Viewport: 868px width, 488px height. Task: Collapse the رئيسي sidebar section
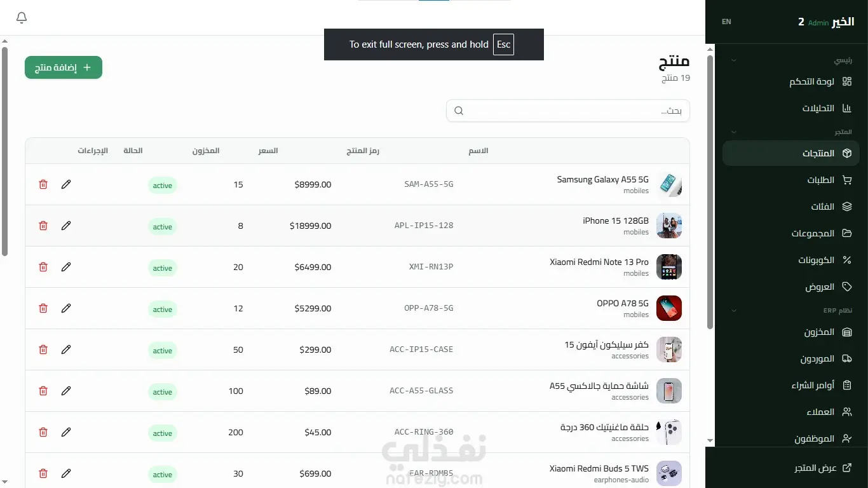coord(734,60)
